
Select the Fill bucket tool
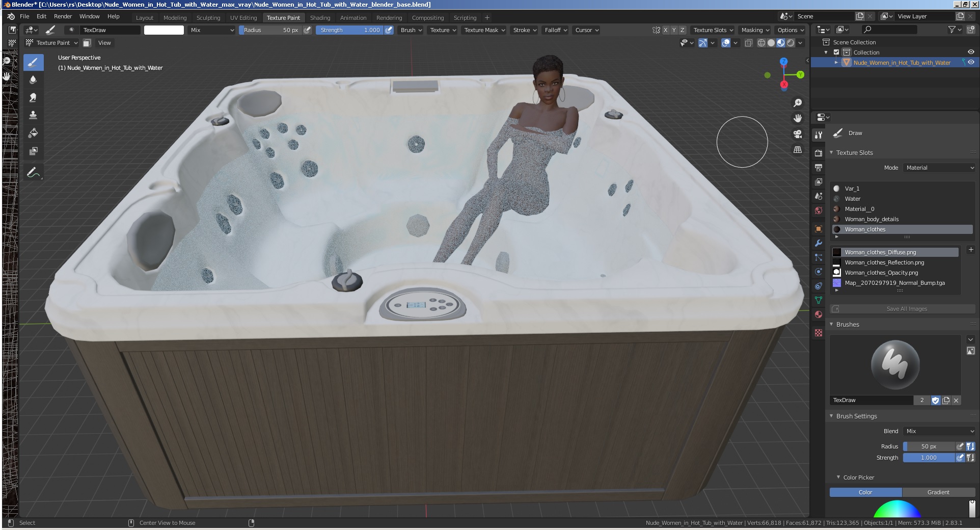click(33, 133)
